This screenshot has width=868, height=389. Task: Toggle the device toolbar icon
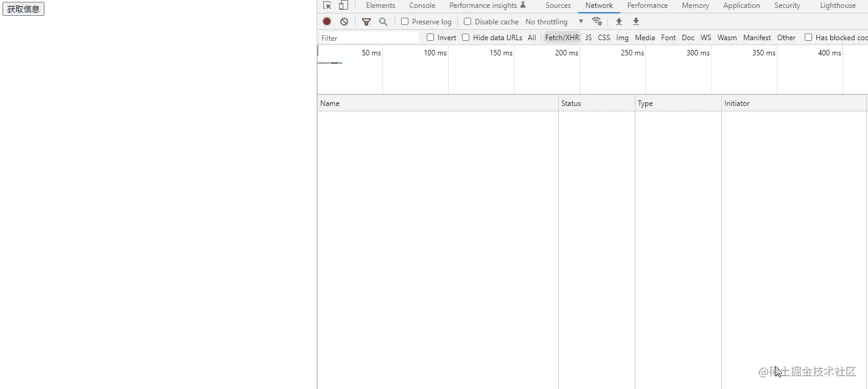click(x=343, y=5)
